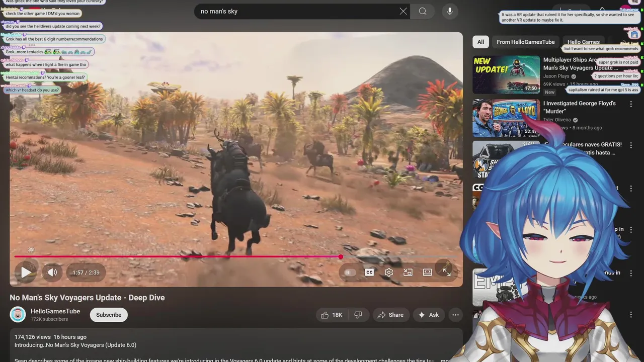Open the naves GRATIS video title
The image size is (644, 362).
click(583, 148)
